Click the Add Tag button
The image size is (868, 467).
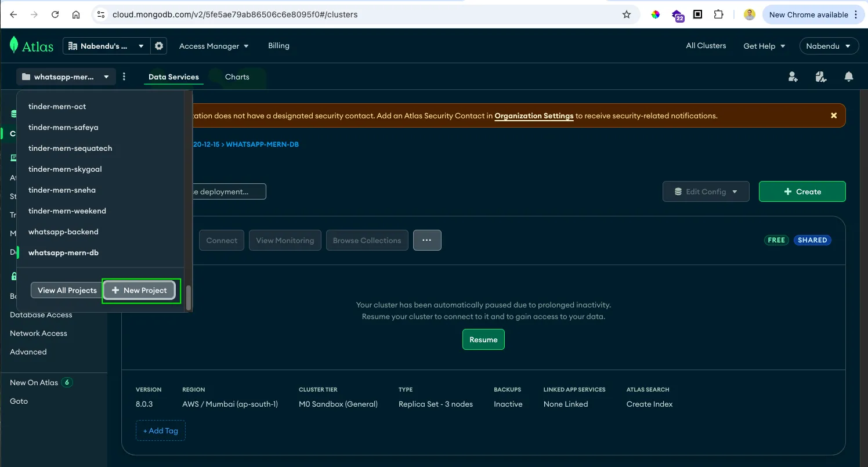(x=161, y=430)
